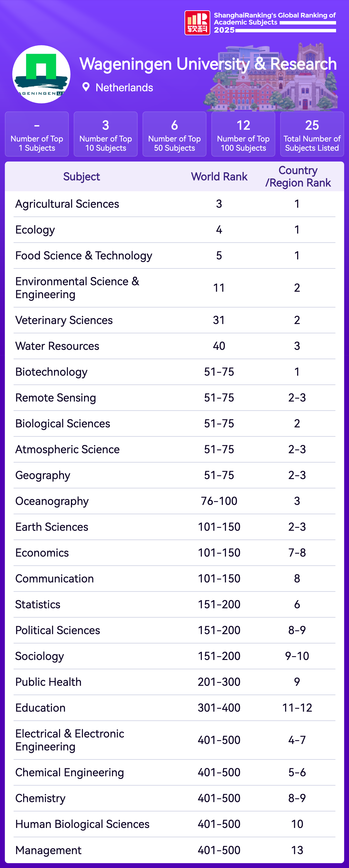349x868 pixels.
Task: Click the location pin beside Netherlands
Action: [x=86, y=87]
